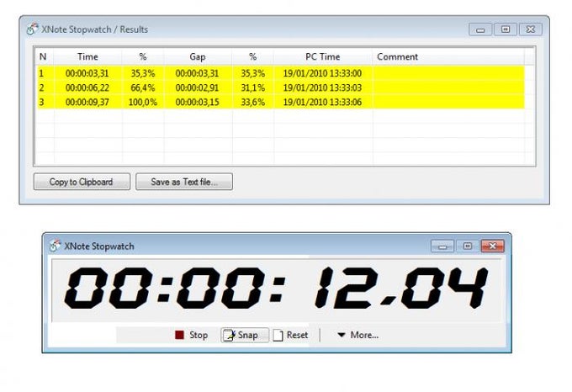
Task: Click XNote Stopwatch app icon in stopwatch title bar
Action: point(55,246)
